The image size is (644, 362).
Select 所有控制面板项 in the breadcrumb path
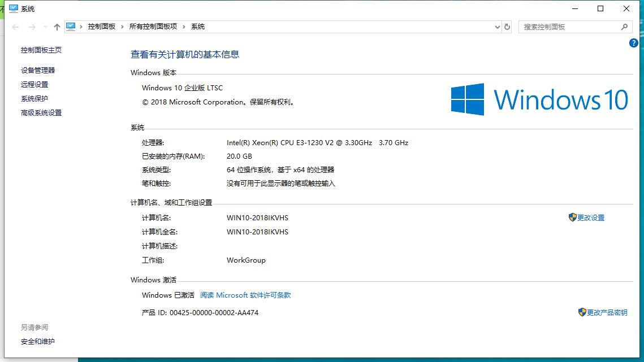pos(153,27)
